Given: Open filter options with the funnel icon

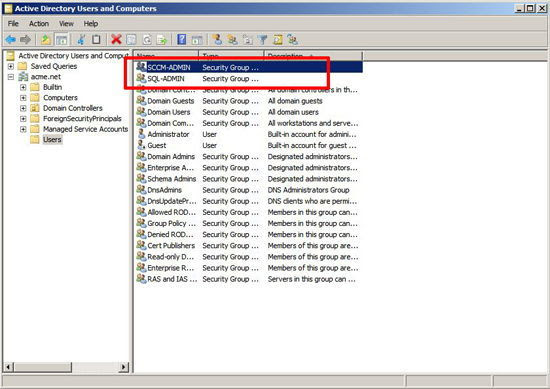Looking at the screenshot, I should point(262,40).
